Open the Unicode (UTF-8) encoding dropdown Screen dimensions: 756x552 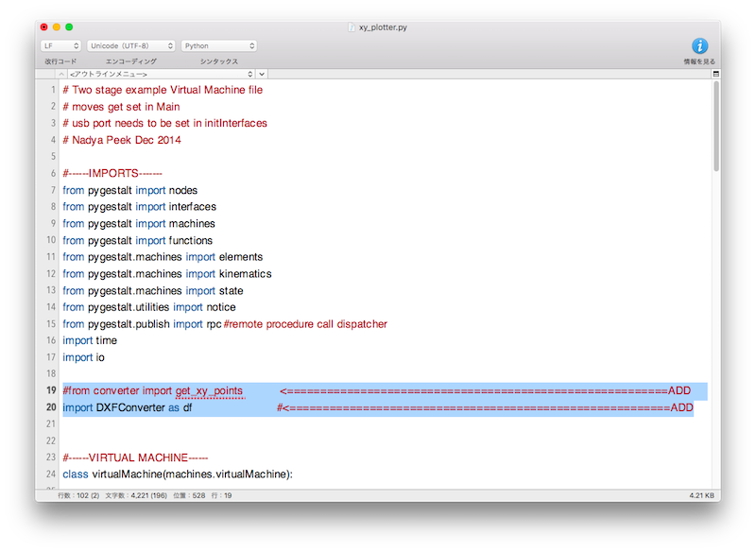(x=130, y=45)
